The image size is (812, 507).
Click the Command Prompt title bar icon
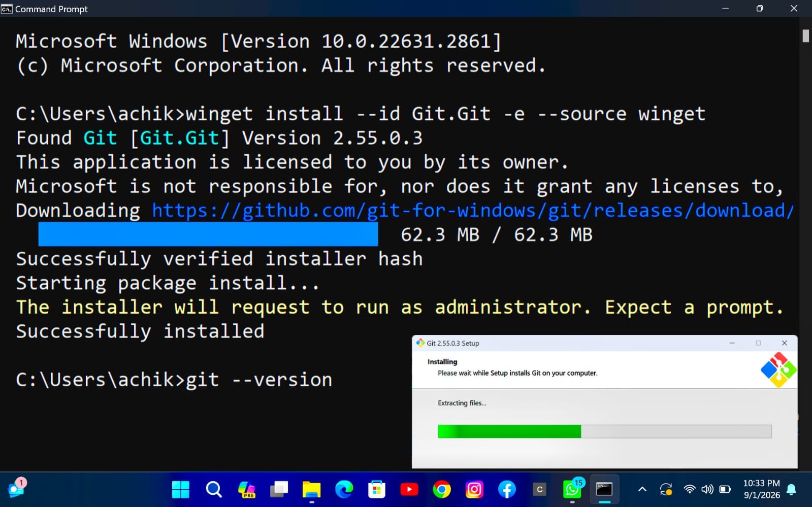[7, 9]
